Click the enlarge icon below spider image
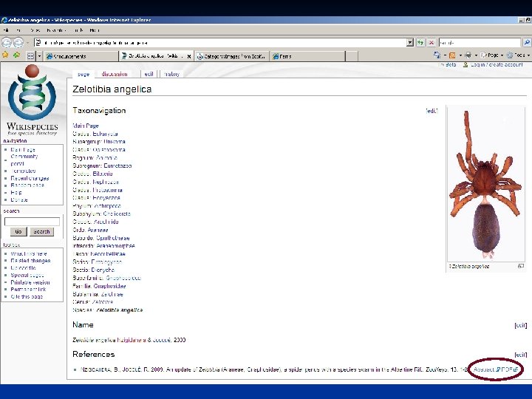This screenshot has height=399, width=532. (521, 266)
